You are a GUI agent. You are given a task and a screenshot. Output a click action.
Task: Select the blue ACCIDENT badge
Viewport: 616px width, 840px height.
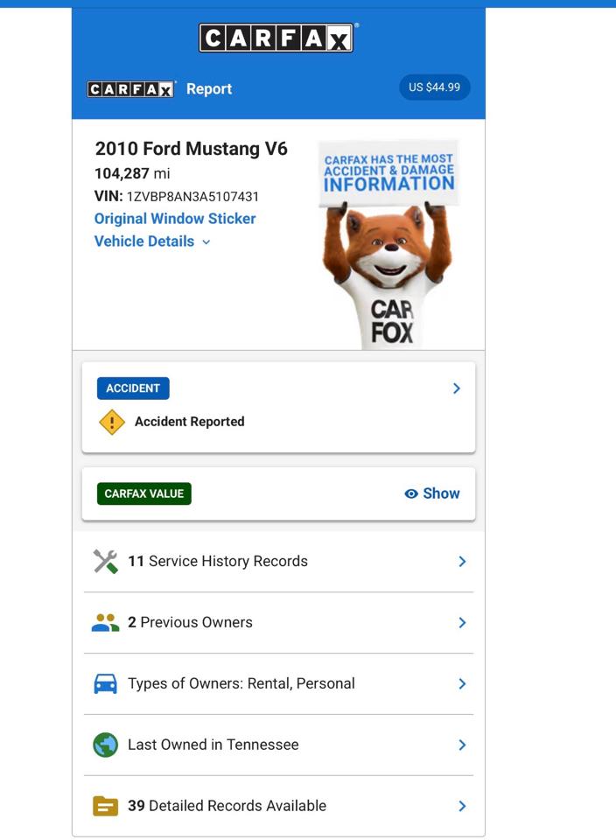point(133,388)
